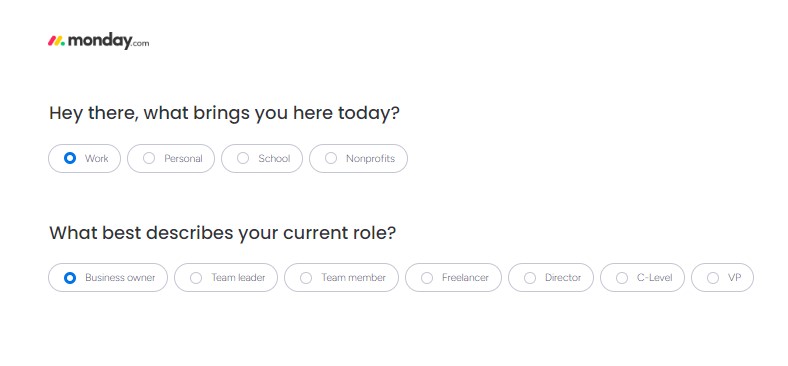The height and width of the screenshot is (366, 788).
Task: Select the School option
Action: [262, 158]
